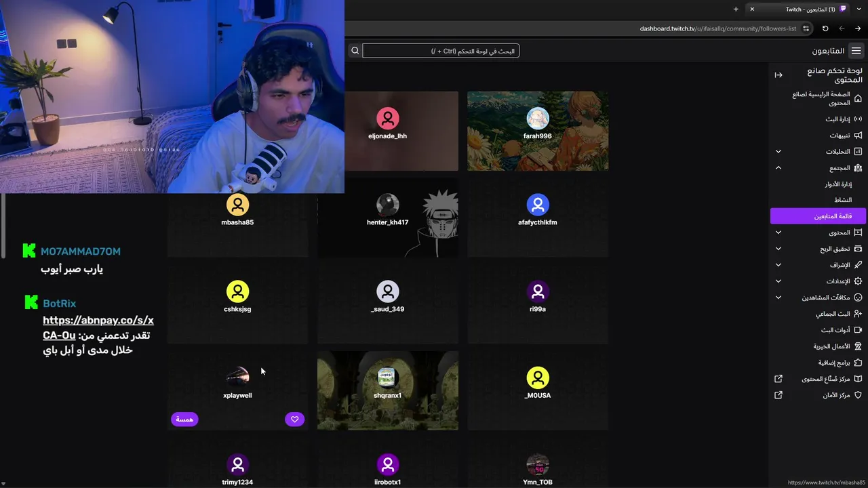This screenshot has height=488, width=868.
Task: Click the dashboard search magnifier icon
Action: click(x=355, y=51)
